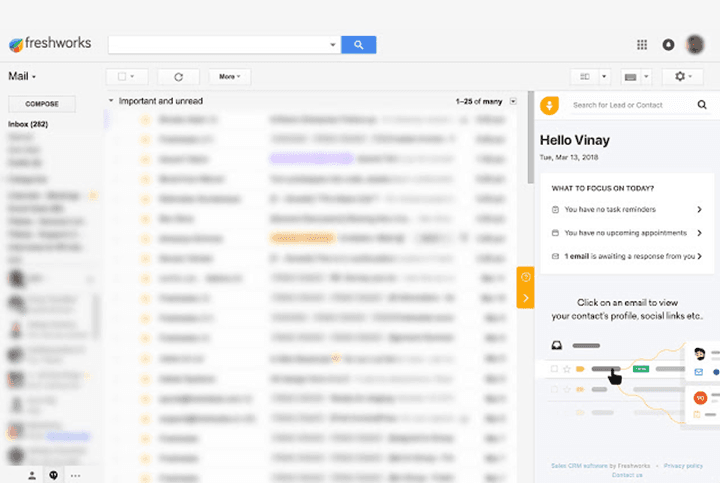The image size is (720, 483).
Task: Click the keyboard input tools icon
Action: point(630,77)
